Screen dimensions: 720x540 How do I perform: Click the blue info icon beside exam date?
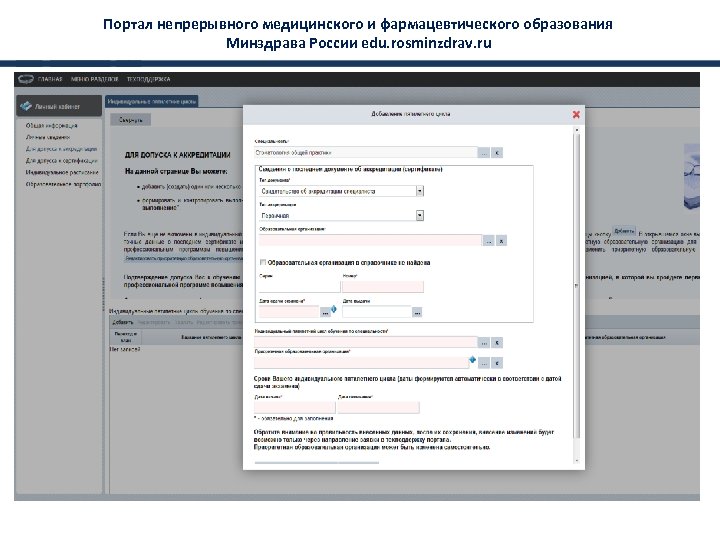point(334,309)
